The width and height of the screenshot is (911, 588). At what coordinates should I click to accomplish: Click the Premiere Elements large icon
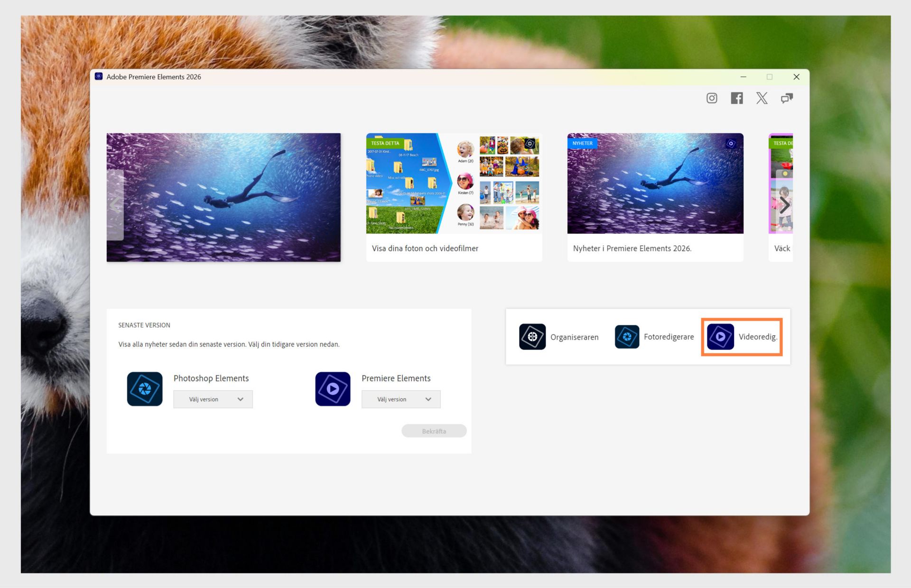pos(333,389)
